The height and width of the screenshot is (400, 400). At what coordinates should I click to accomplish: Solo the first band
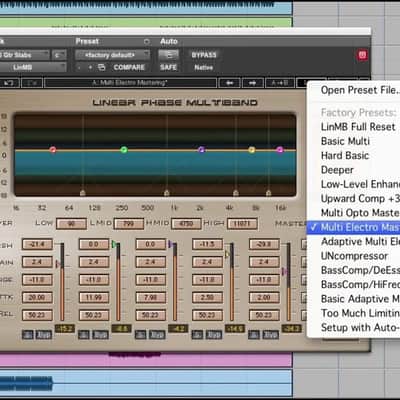point(28,334)
